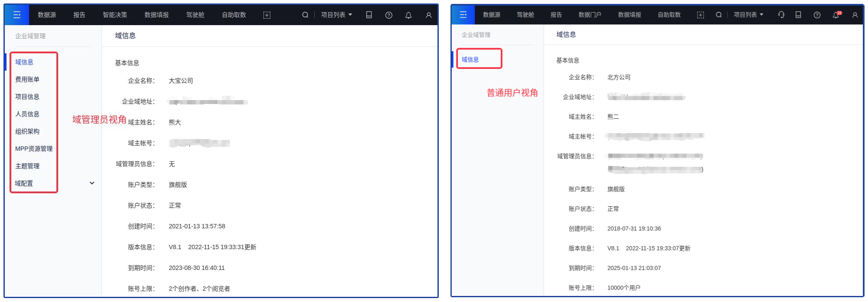Click bell icon without badge in admin view
The image size is (868, 302).
tap(408, 15)
